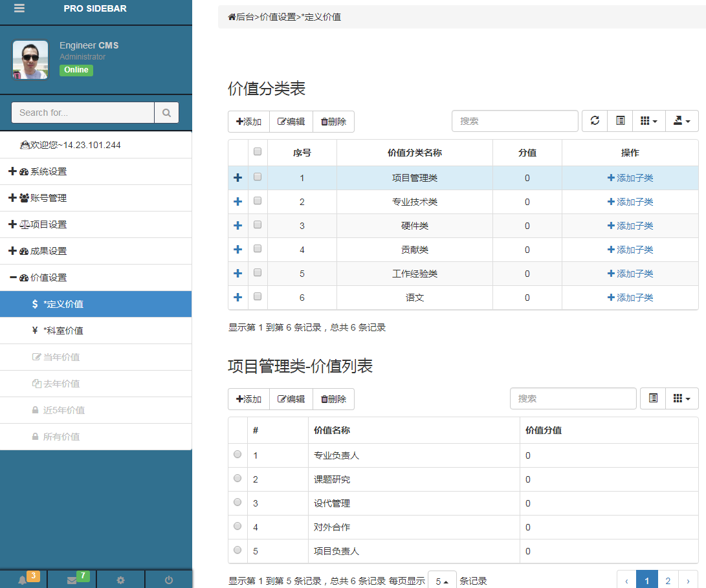Focus the 搜索 field above 价值列表

[x=573, y=398]
